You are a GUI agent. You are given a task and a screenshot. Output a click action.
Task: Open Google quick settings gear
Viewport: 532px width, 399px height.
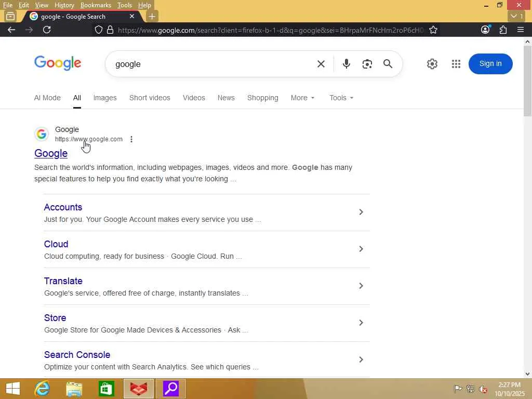click(x=432, y=64)
